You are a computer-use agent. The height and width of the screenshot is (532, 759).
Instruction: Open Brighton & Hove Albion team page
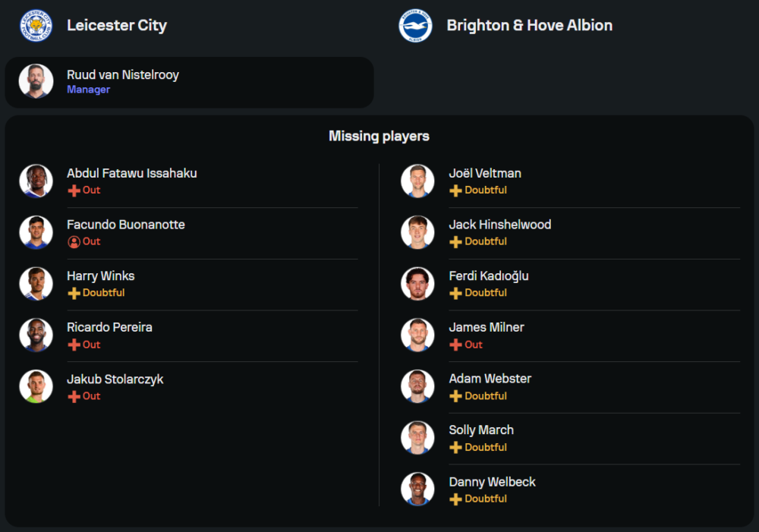529,26
